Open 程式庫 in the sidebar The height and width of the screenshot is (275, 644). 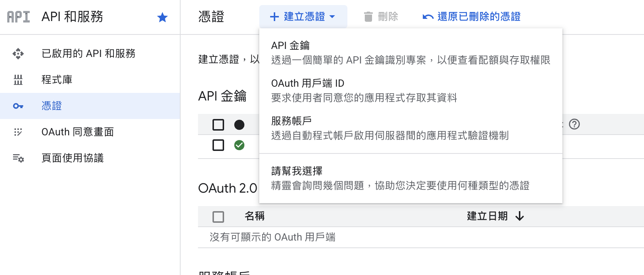57,80
